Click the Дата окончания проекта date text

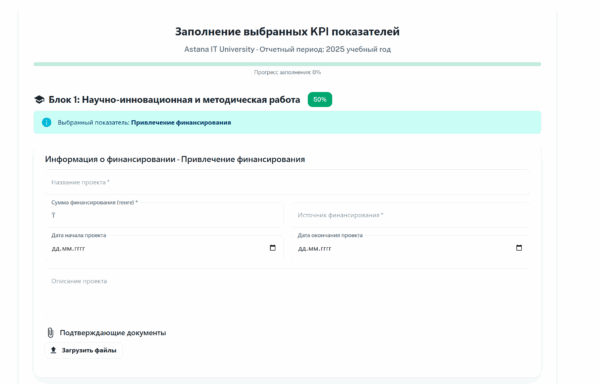[x=315, y=249]
